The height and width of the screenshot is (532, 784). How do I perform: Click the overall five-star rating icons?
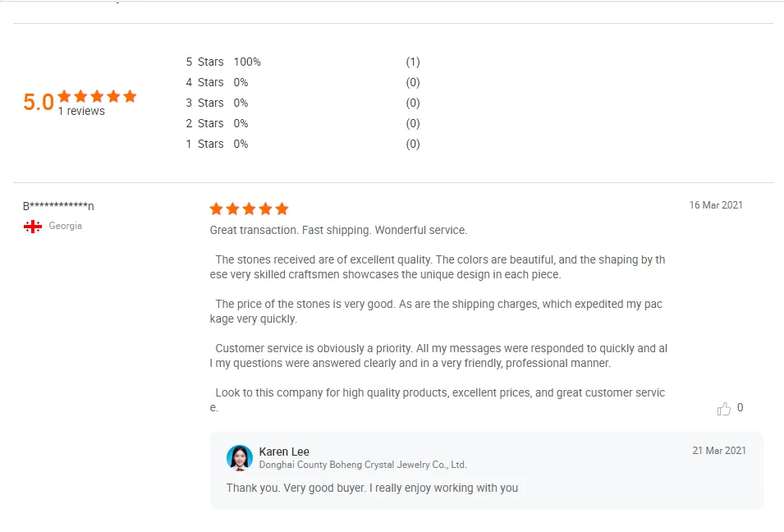(97, 96)
